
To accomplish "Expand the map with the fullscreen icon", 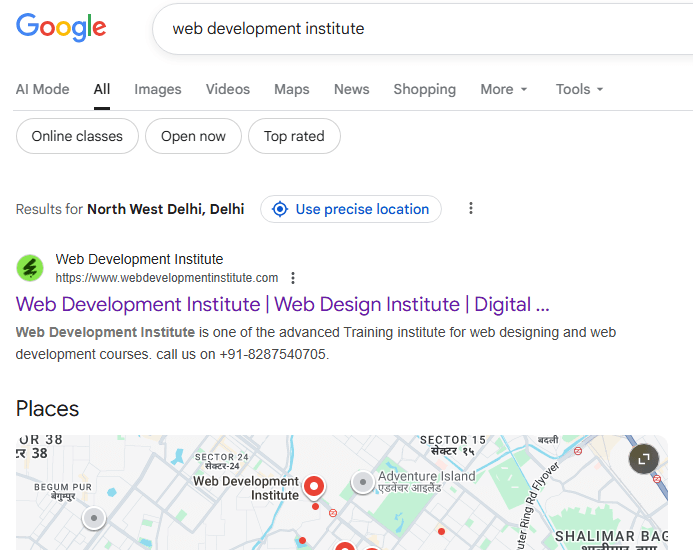I will (x=644, y=459).
